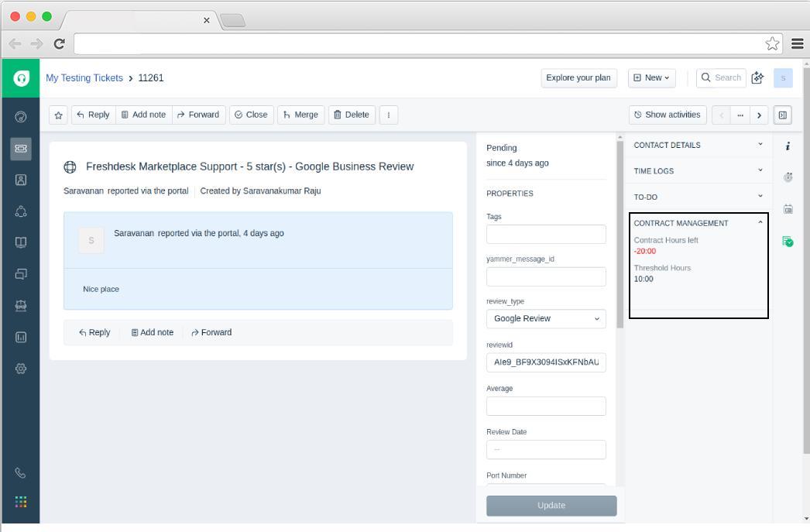Click the browser reload icon
Screen dimensions: 810x532
point(60,44)
